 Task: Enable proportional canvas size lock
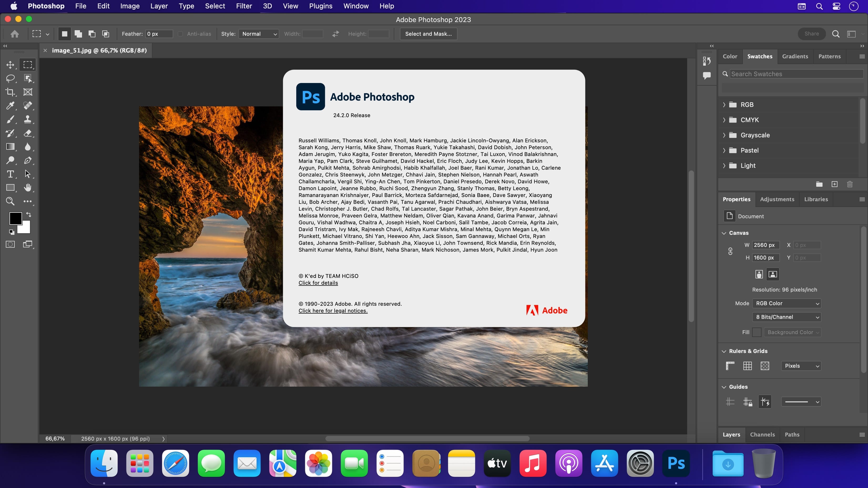pyautogui.click(x=730, y=251)
